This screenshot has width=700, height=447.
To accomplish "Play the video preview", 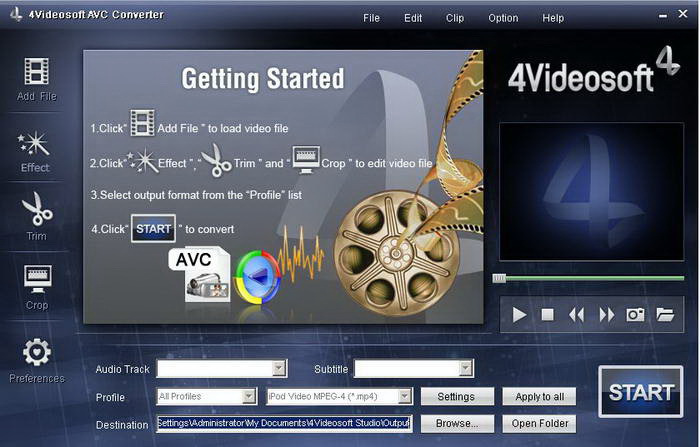I will [519, 314].
